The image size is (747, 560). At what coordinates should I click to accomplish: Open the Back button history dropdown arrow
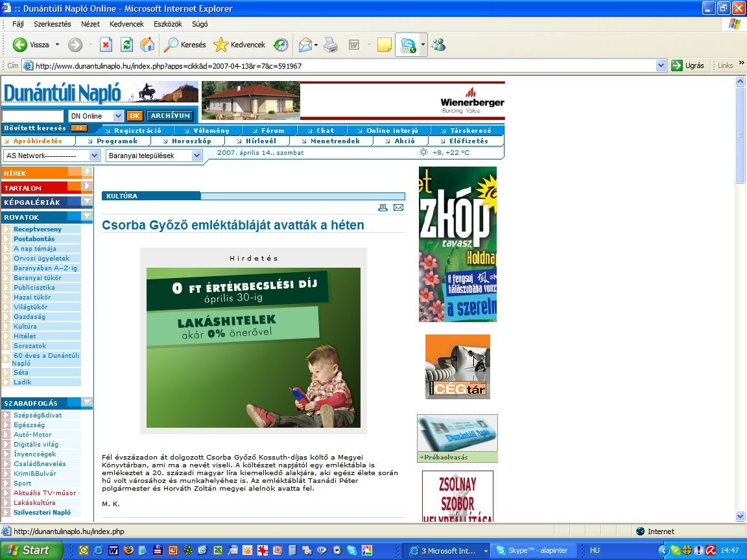[x=57, y=45]
